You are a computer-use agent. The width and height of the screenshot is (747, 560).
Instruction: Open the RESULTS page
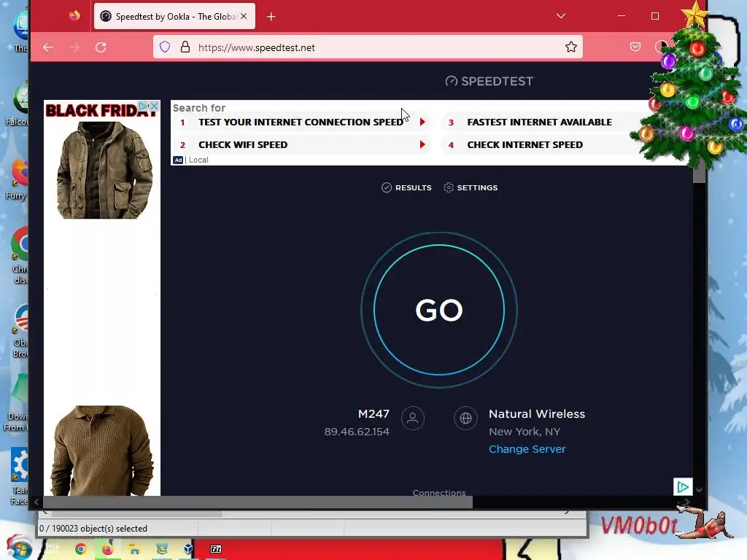coord(406,187)
